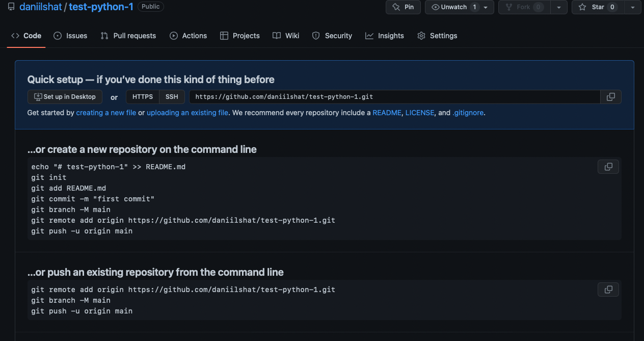The width and height of the screenshot is (644, 341).
Task: Copy the repository URL with clipboard icon
Action: pos(611,97)
